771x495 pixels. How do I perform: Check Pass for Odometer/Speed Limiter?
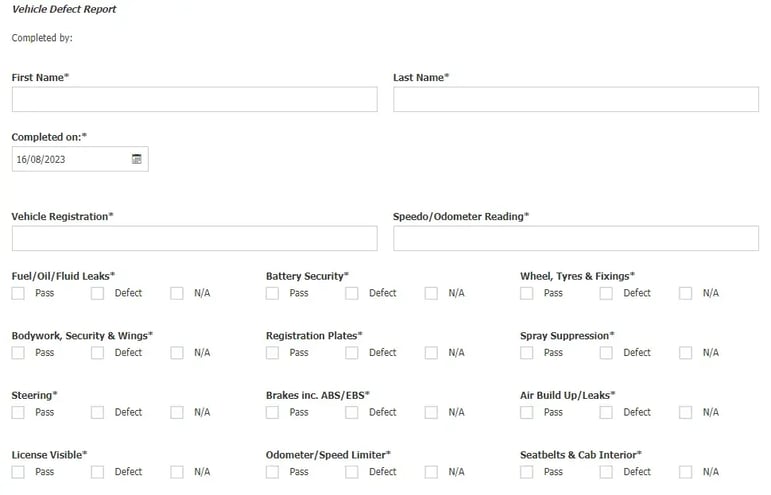pos(272,472)
